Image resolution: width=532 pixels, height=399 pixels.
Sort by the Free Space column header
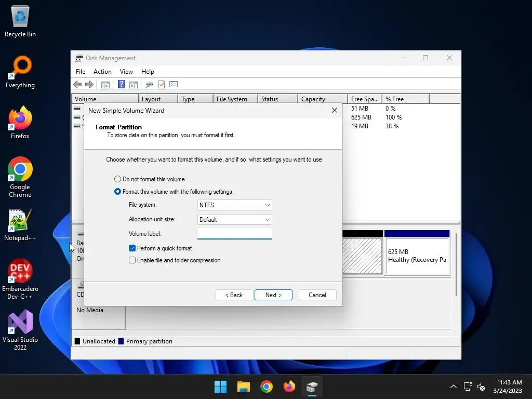[x=365, y=99]
